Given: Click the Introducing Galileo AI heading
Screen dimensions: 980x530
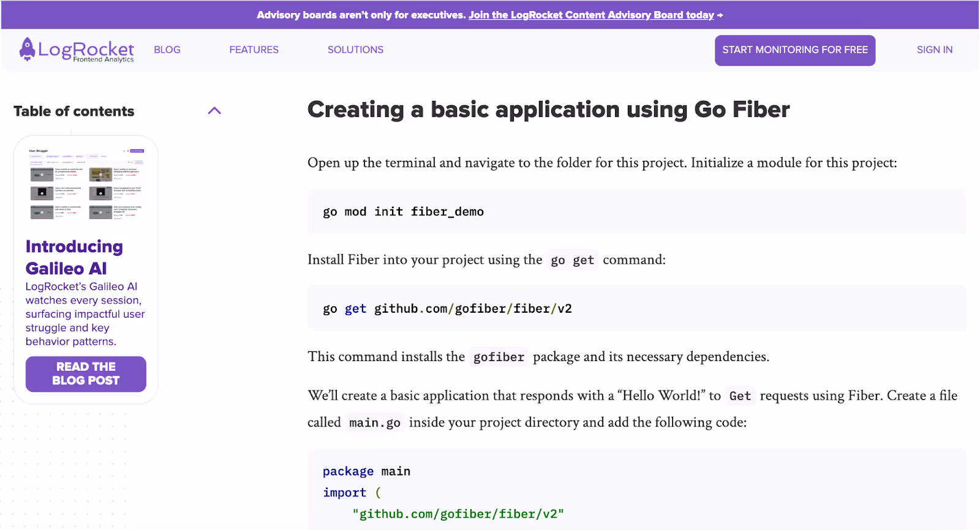Looking at the screenshot, I should [74, 257].
